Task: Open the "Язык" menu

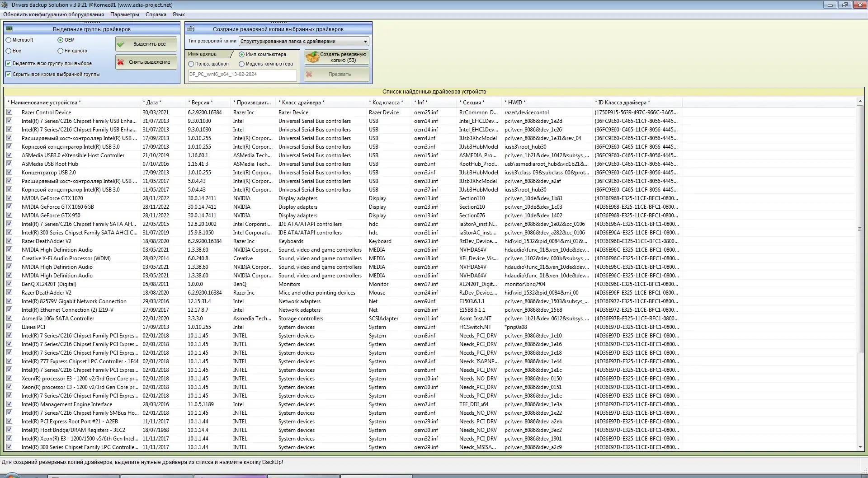Action: click(179, 14)
